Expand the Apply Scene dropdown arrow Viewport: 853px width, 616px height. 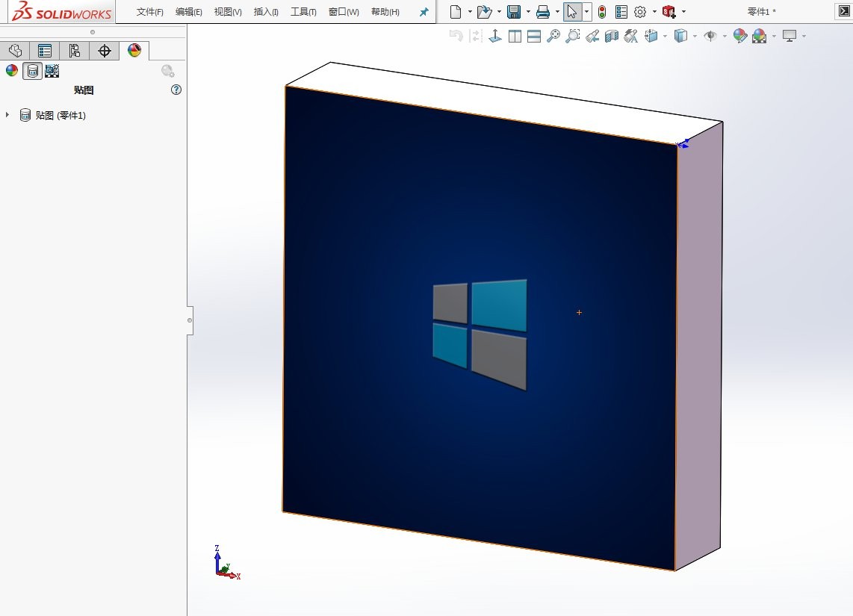(x=774, y=37)
